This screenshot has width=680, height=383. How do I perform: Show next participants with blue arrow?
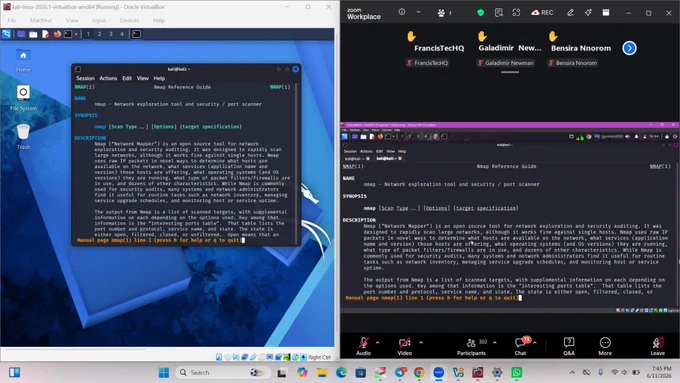click(x=629, y=48)
